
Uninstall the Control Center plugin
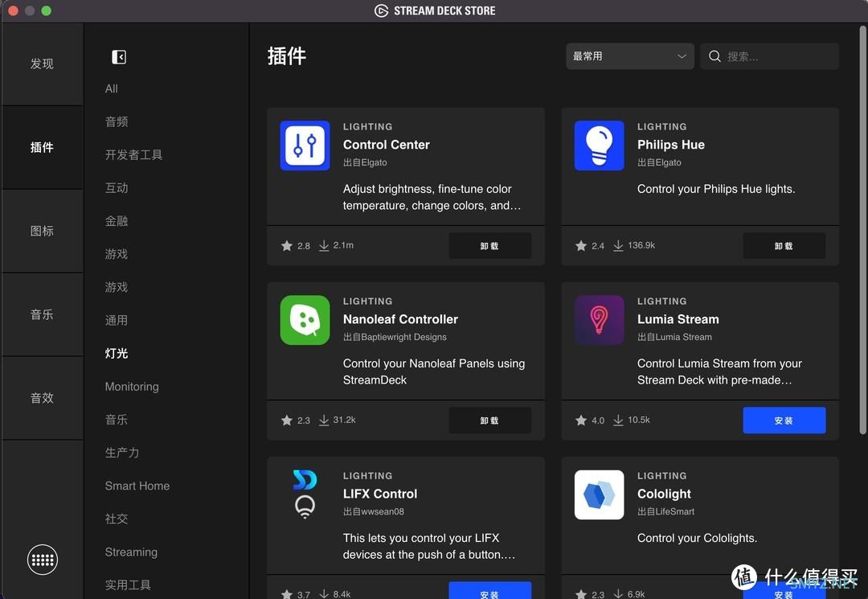[490, 246]
